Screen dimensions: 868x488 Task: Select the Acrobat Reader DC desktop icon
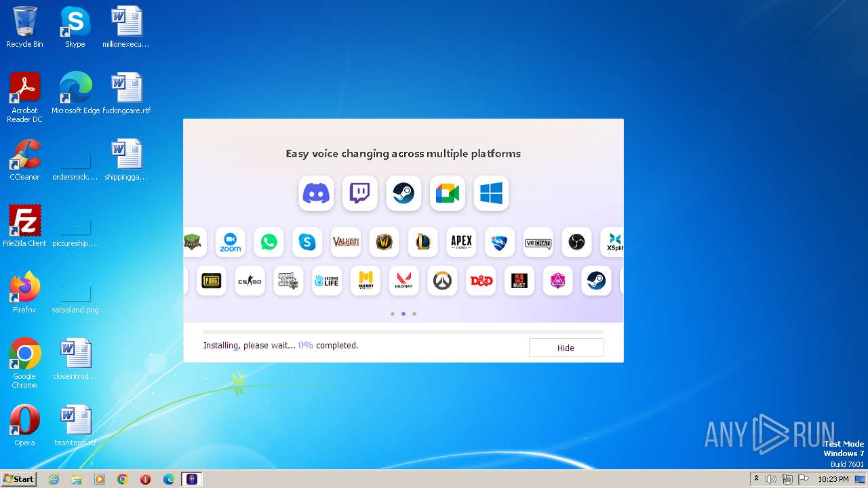(24, 98)
